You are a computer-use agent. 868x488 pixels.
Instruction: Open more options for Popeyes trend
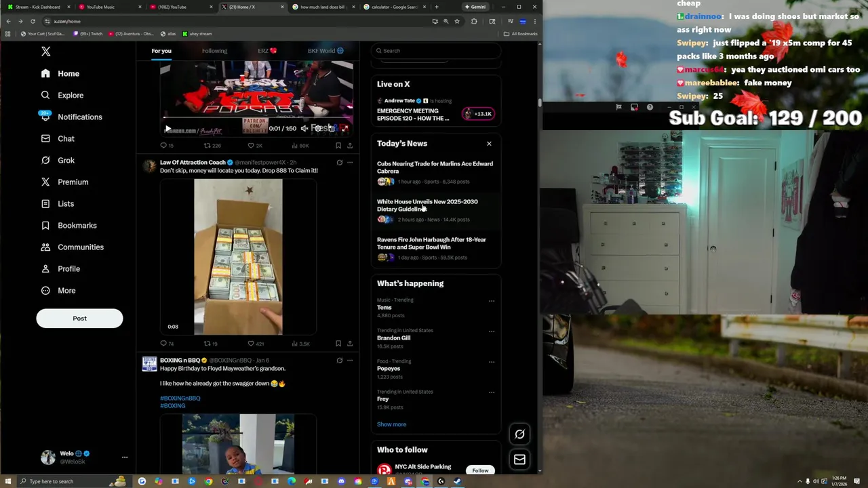click(x=492, y=362)
